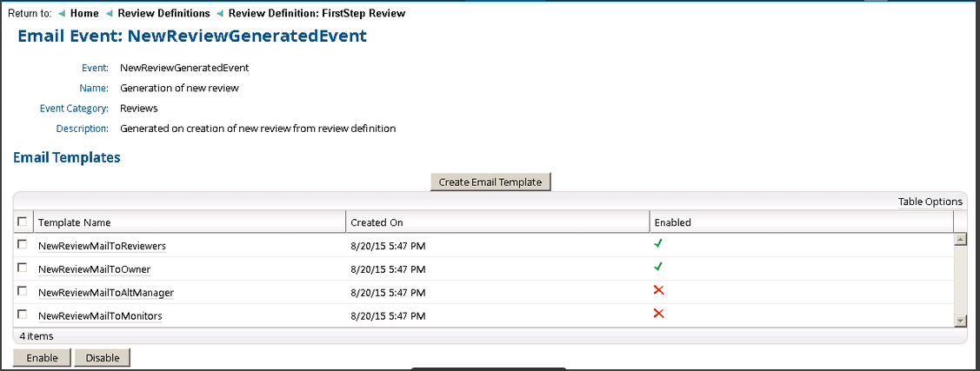The image size is (980, 371).
Task: Click the arrow before Review Definition: FirstStep Review
Action: point(220,14)
